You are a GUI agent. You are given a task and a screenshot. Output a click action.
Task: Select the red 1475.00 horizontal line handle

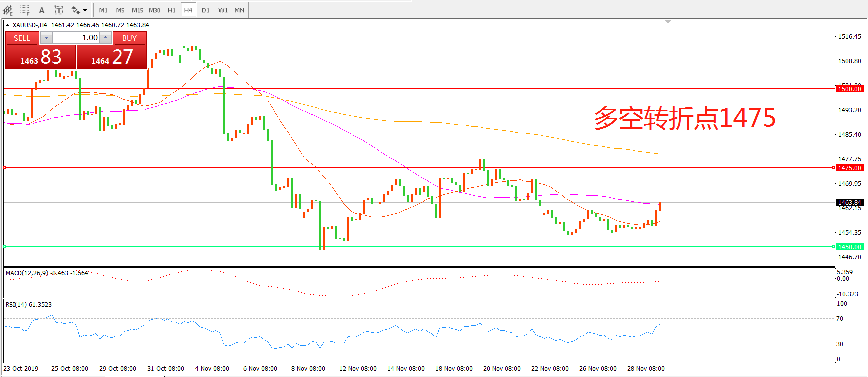[x=5, y=167]
